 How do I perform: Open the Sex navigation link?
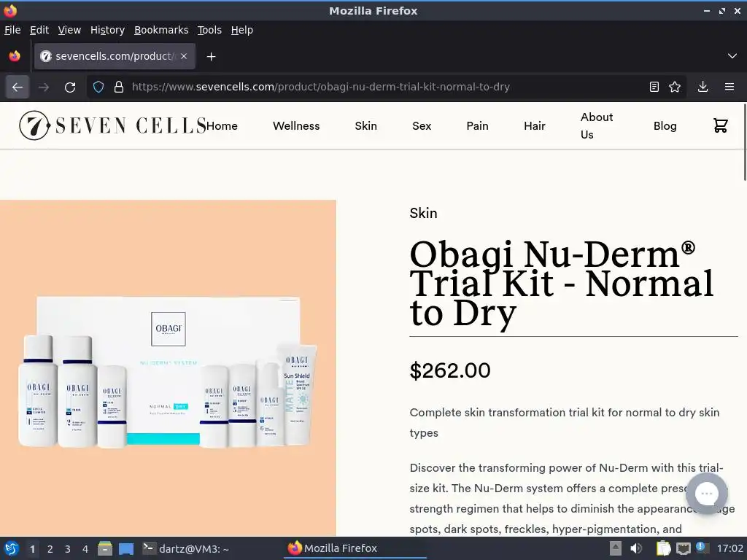[422, 125]
